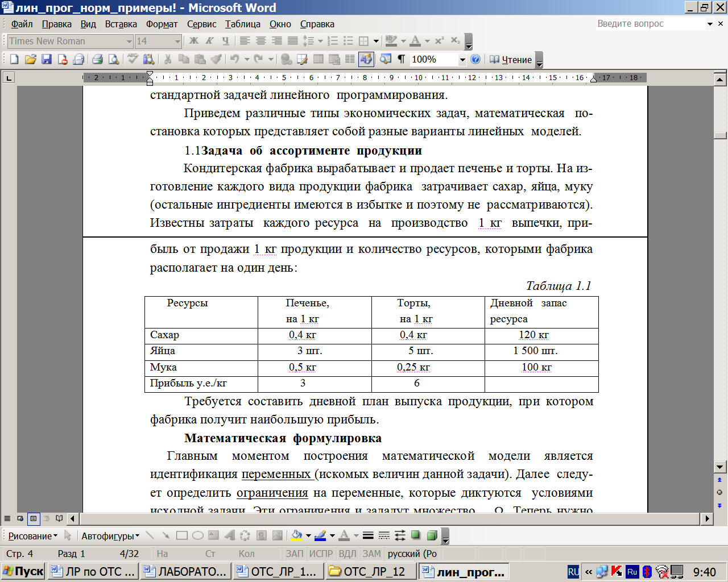
Task: Open the Файл menu
Action: (x=22, y=24)
